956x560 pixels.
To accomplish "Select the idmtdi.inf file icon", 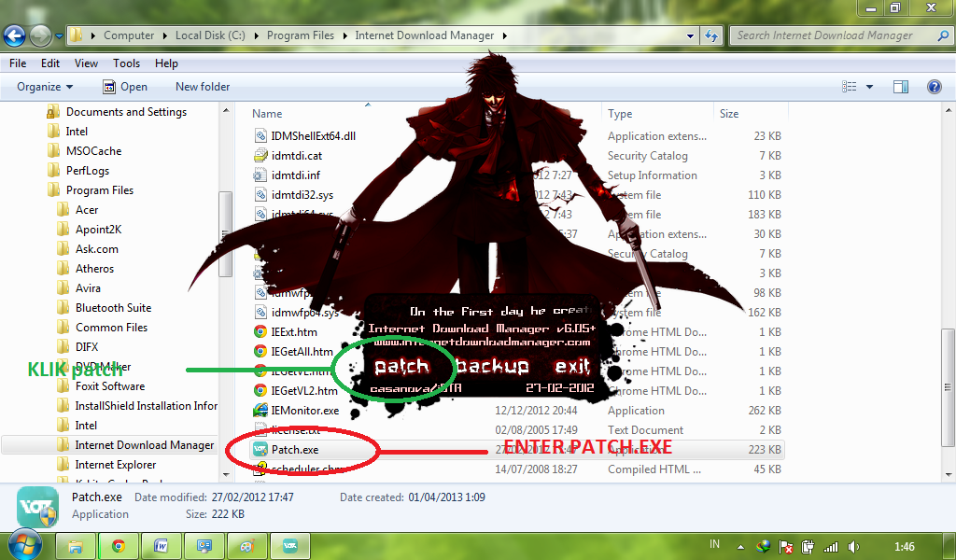I will (260, 175).
